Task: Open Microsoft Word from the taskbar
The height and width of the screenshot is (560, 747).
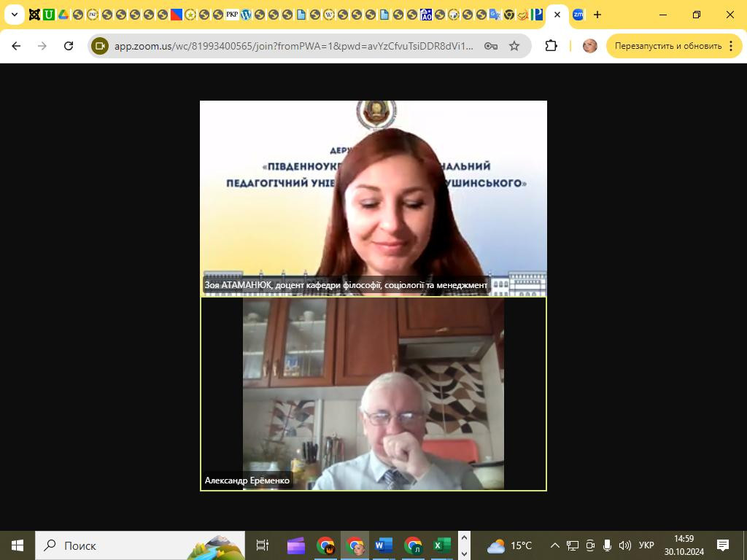Action: (384, 545)
